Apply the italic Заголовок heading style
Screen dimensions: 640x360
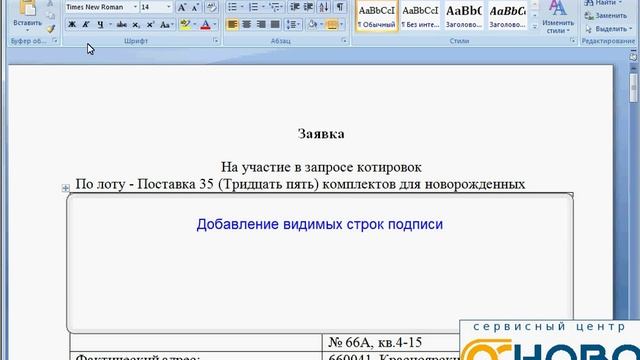pos(507,16)
